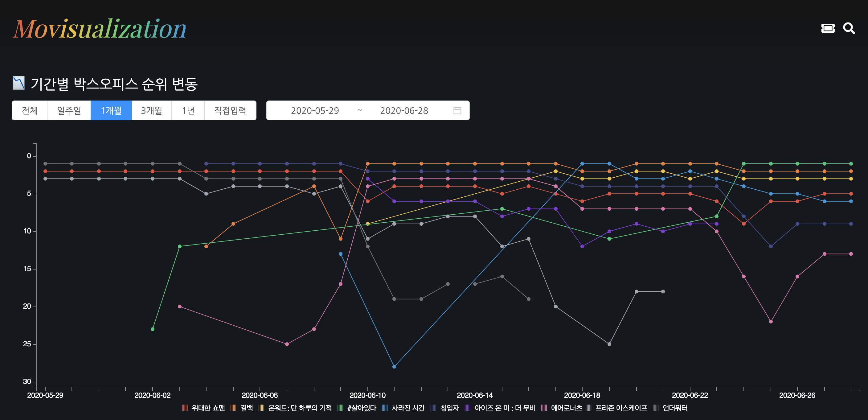Click orange legend swatch for 결백

click(x=233, y=408)
